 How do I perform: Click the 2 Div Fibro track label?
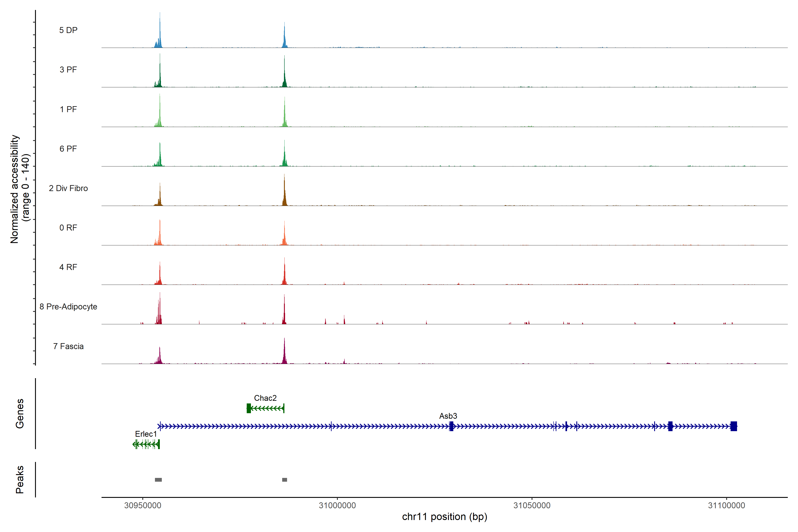point(68,188)
